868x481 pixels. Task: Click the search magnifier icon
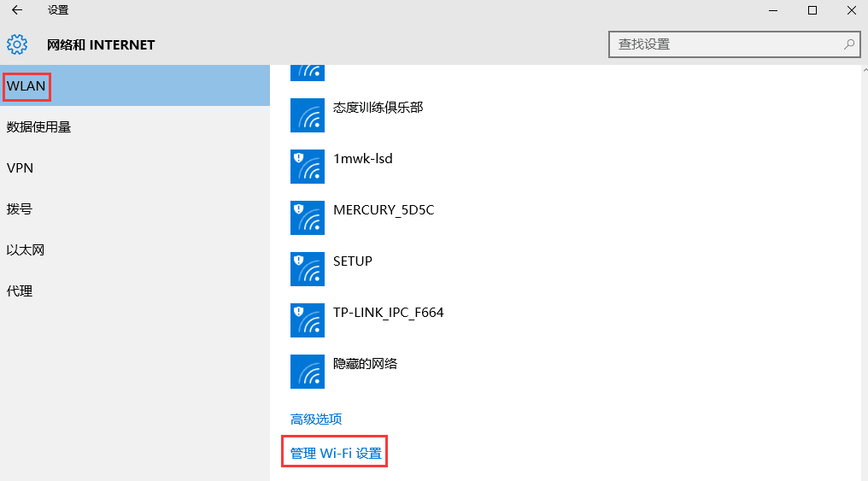pyautogui.click(x=848, y=44)
